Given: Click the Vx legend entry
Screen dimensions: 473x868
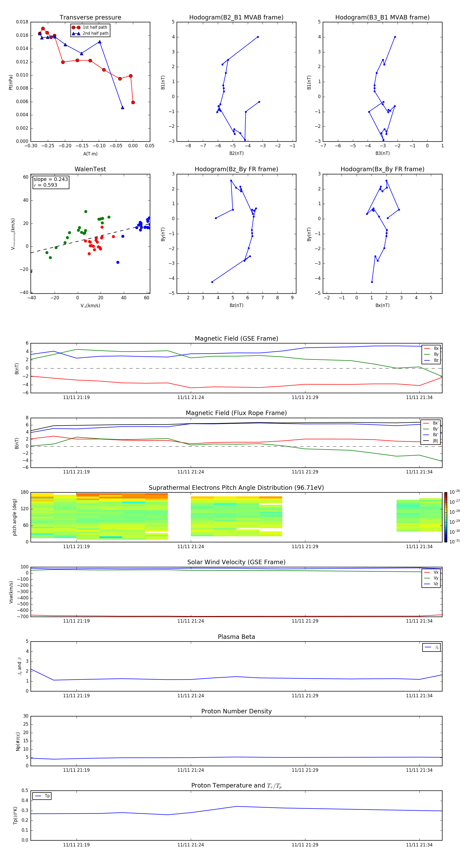Looking at the screenshot, I should [x=431, y=573].
